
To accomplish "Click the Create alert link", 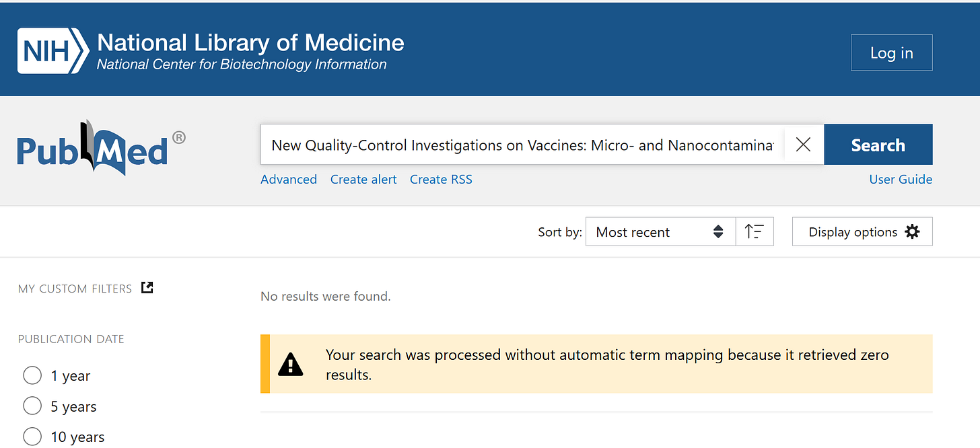I will 363,180.
